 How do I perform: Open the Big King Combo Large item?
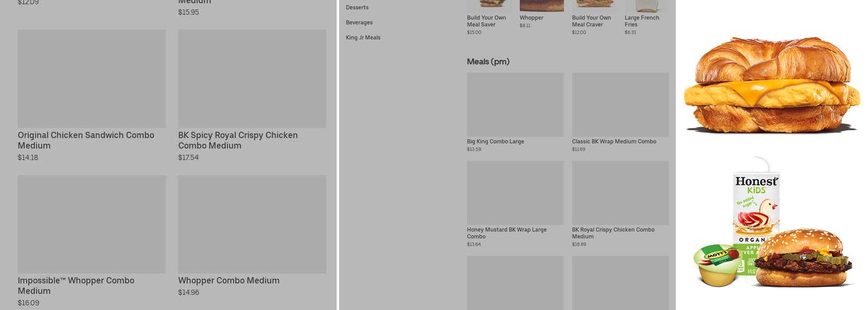495,141
